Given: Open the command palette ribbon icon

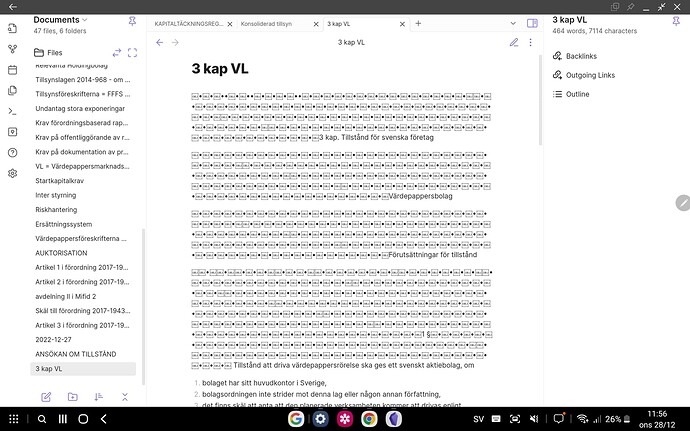Looking at the screenshot, I should [12, 111].
